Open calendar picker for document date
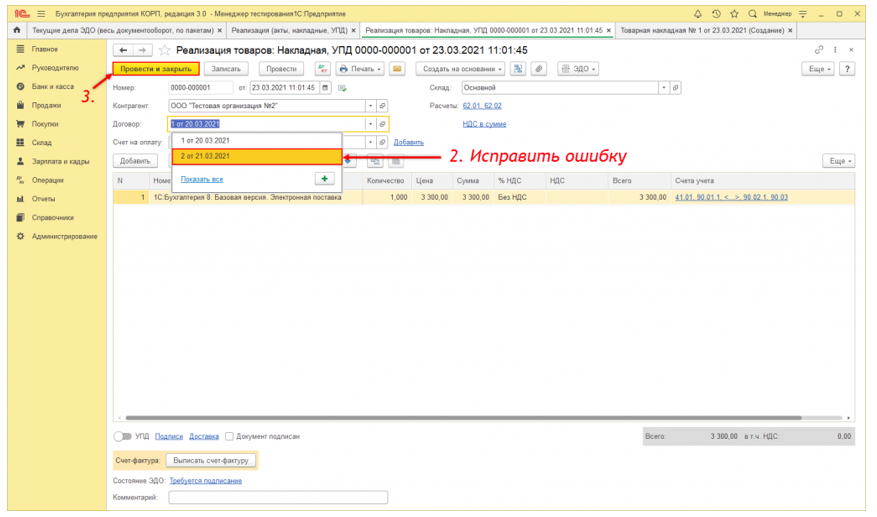 [x=325, y=88]
